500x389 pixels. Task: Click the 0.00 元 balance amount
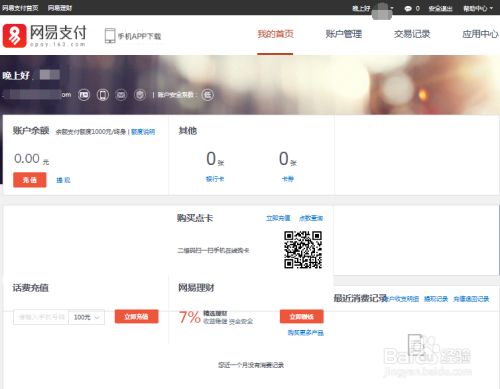[x=31, y=159]
